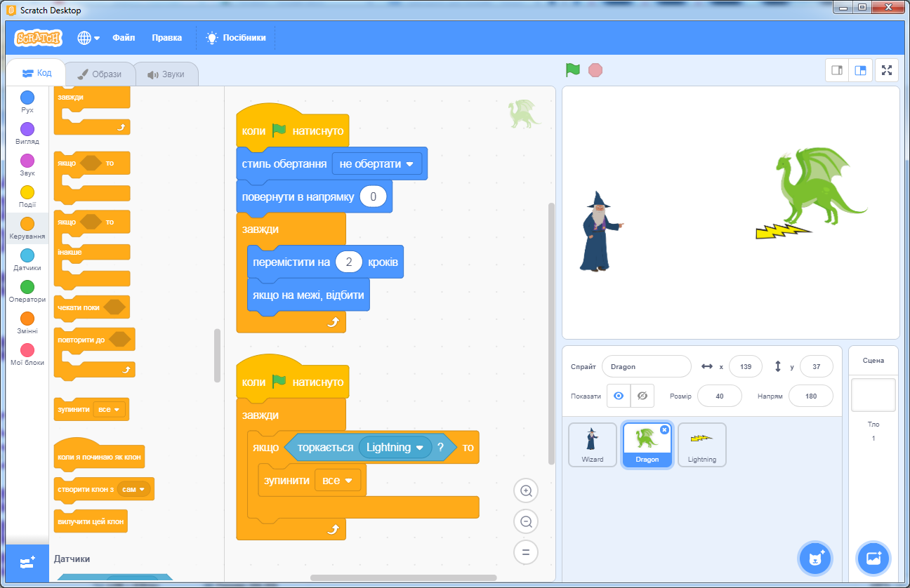Click the workspace vertical scrollbar
This screenshot has width=910, height=588.
[x=551, y=333]
